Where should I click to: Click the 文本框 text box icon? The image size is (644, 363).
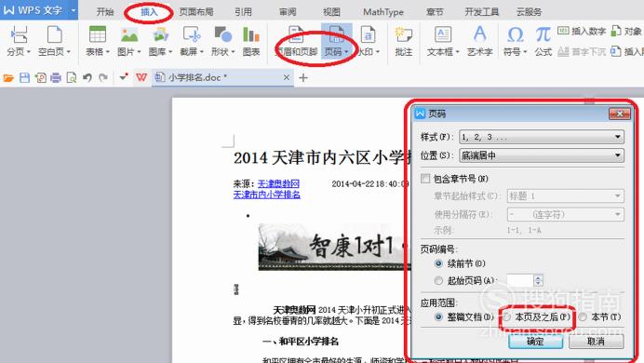[443, 35]
